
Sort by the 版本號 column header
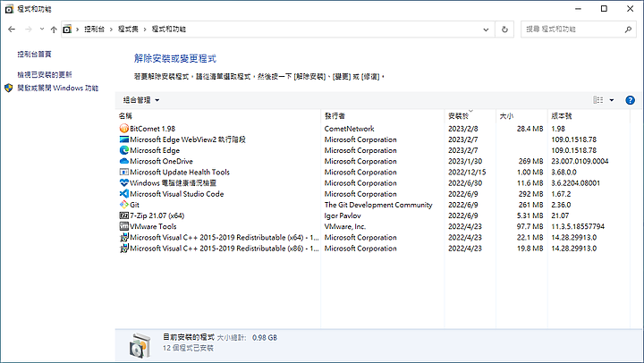pos(589,116)
